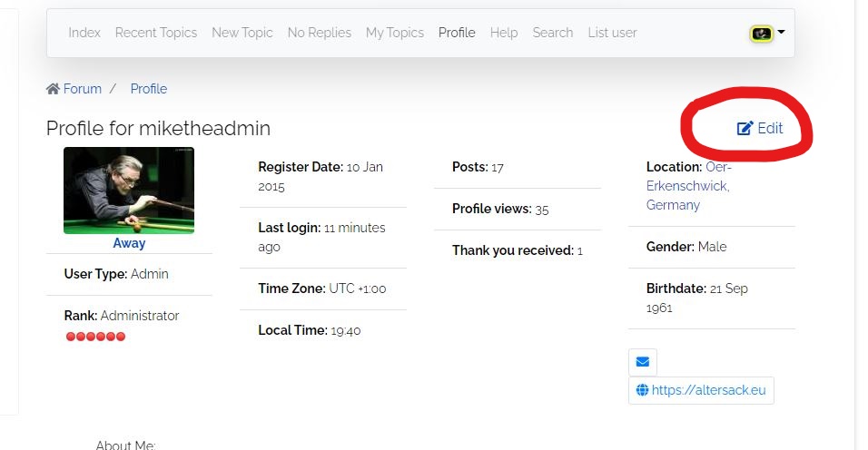
Task: Open New Topic in navigation bar
Action: 242,33
